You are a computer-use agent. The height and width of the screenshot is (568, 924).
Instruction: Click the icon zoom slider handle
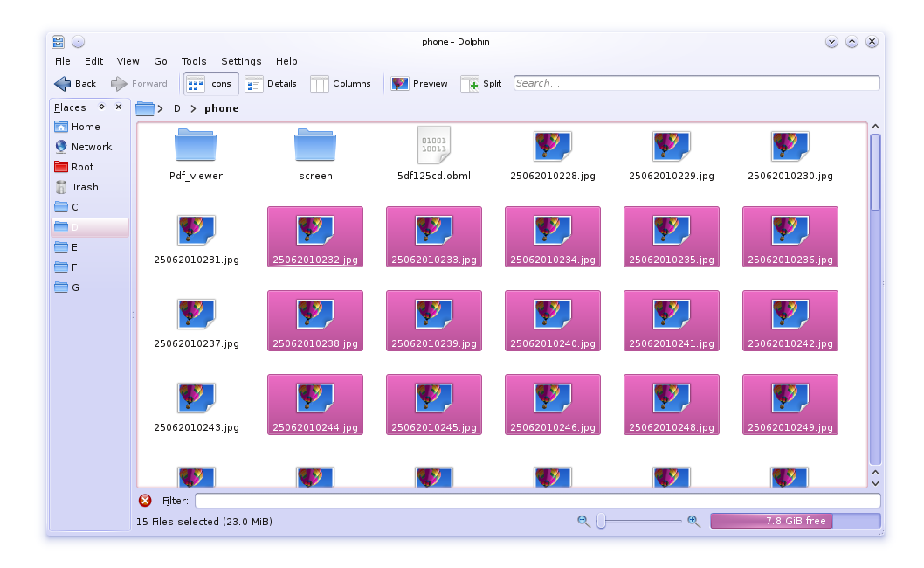click(x=601, y=521)
